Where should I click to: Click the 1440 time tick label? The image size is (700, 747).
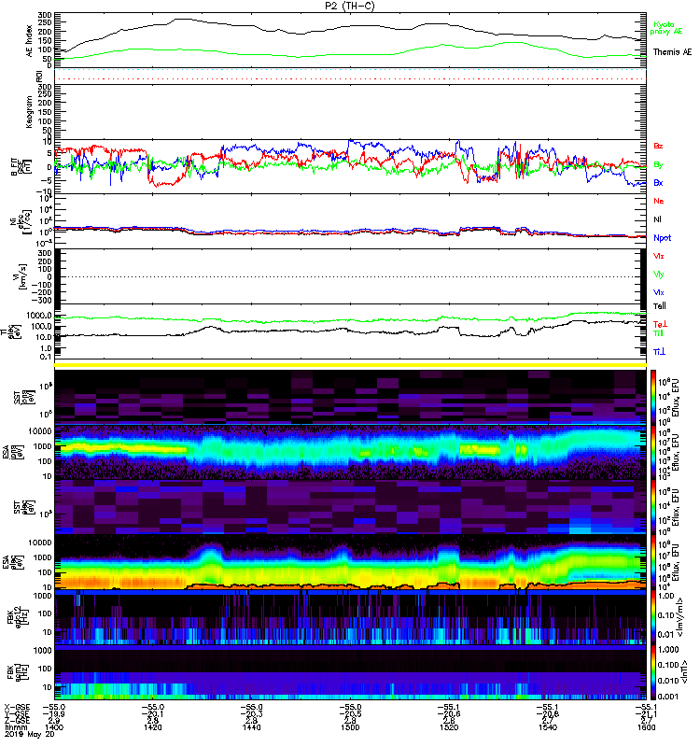(x=251, y=727)
